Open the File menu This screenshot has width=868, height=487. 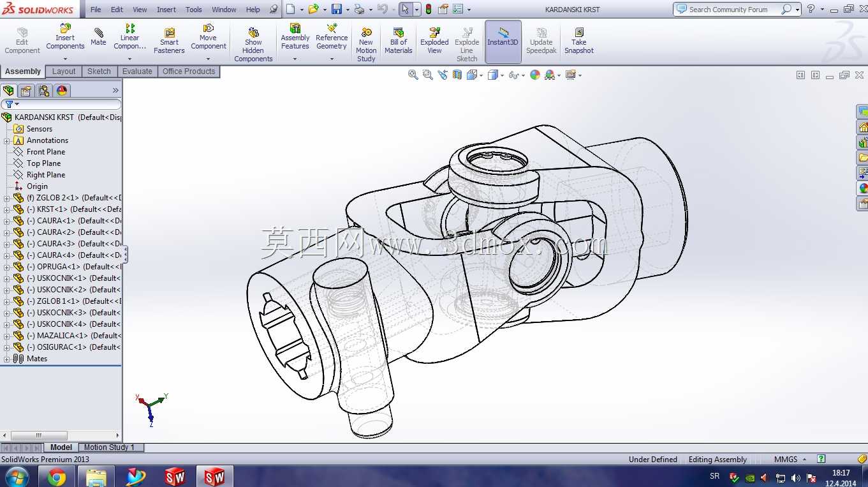(x=96, y=10)
